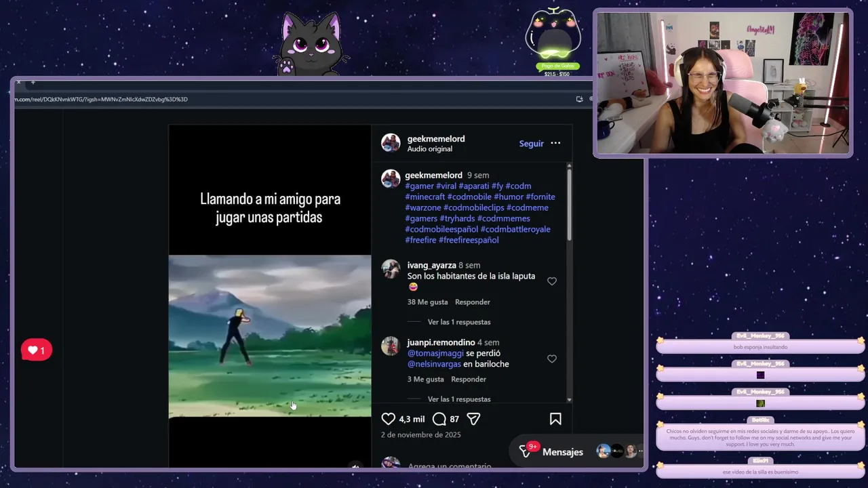Open the @nelsinvargas mention
Image resolution: width=868 pixels, height=488 pixels.
coord(434,364)
